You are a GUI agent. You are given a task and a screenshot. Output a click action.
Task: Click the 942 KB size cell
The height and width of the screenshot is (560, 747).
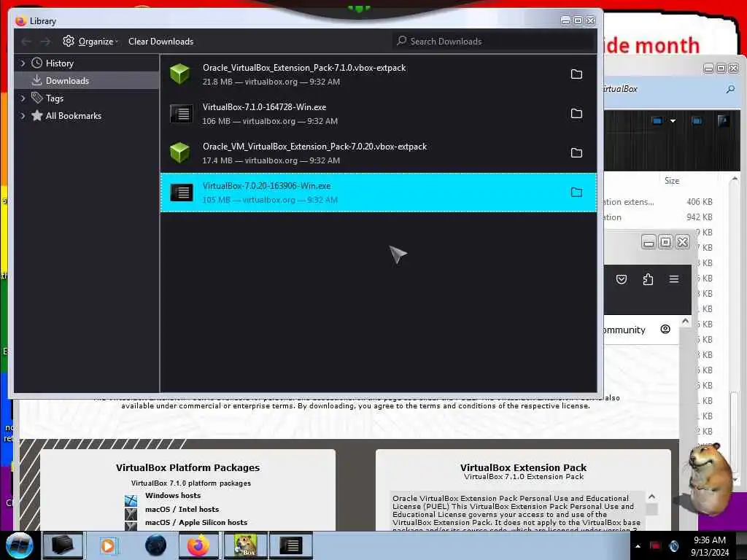[700, 217]
